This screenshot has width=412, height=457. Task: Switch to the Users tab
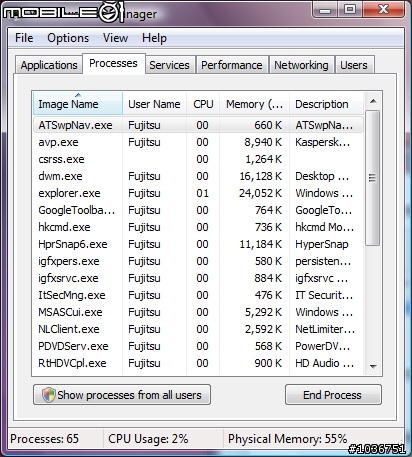click(x=354, y=65)
